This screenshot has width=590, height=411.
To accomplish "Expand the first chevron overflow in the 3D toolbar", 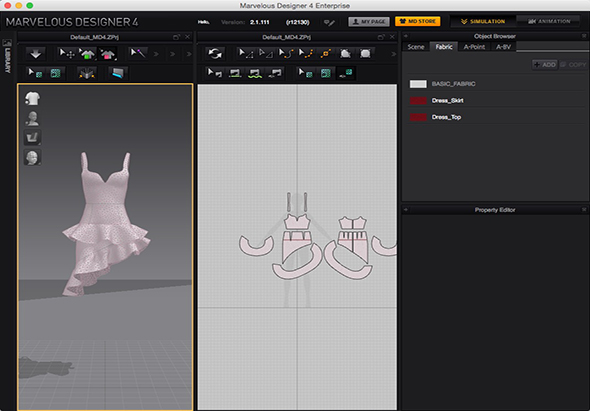I will point(156,54).
